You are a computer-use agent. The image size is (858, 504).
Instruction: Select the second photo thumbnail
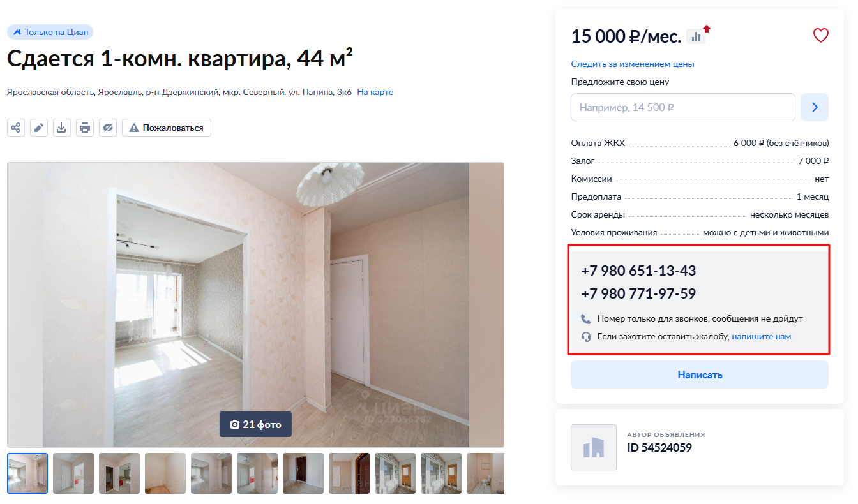point(73,473)
